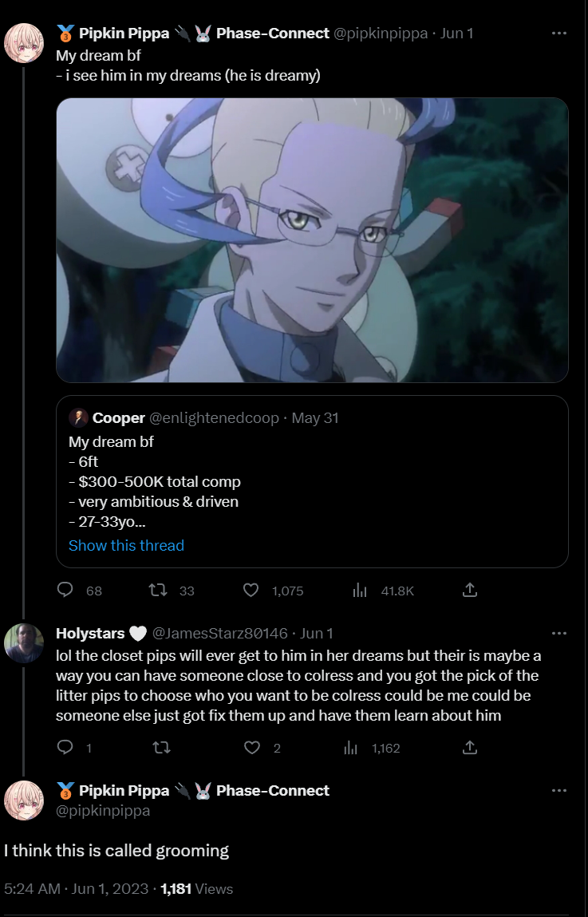Reply to Pipkin Pippa's dream bf tweet

click(x=65, y=590)
